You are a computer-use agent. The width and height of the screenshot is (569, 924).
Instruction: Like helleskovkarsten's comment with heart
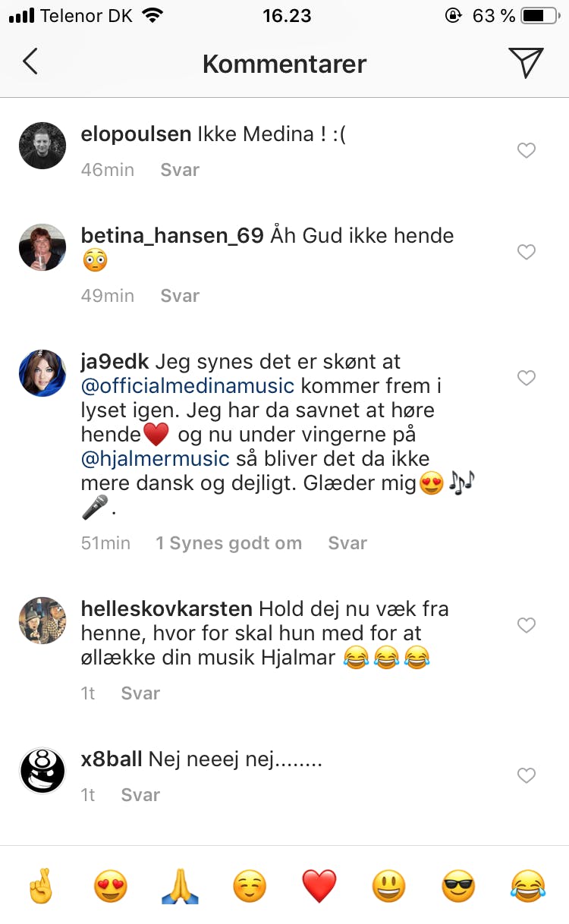527,625
